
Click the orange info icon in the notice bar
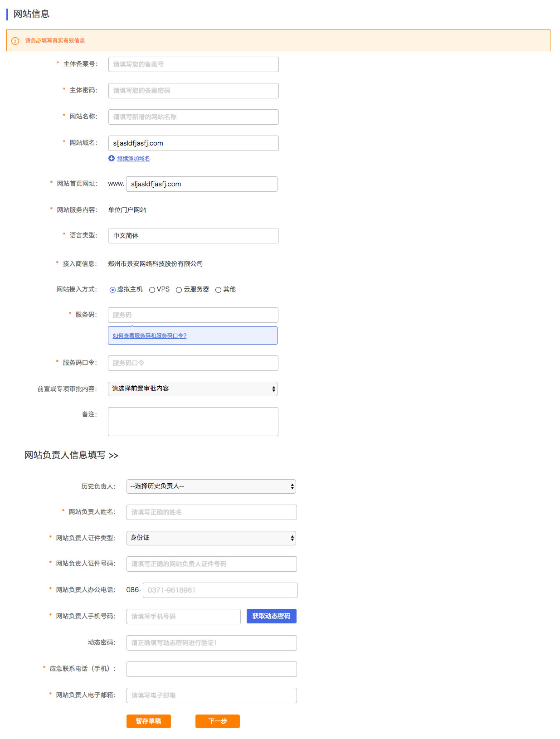(15, 41)
